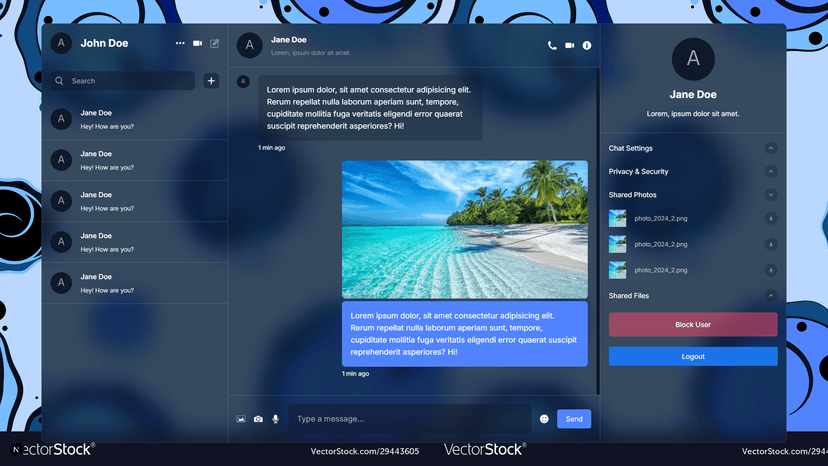Click the Logout button
Image resolution: width=828 pixels, height=466 pixels.
tap(693, 357)
